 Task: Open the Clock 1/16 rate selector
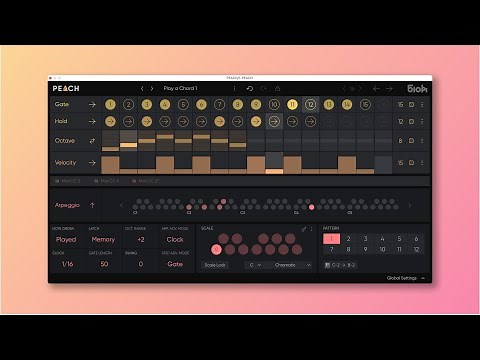67,264
